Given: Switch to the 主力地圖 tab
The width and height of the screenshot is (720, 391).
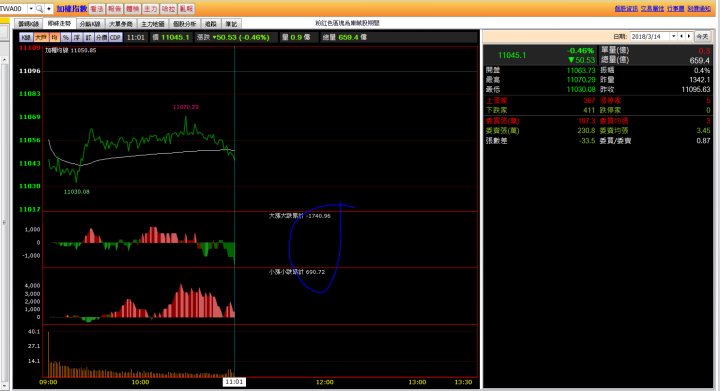Looking at the screenshot, I should pos(153,24).
